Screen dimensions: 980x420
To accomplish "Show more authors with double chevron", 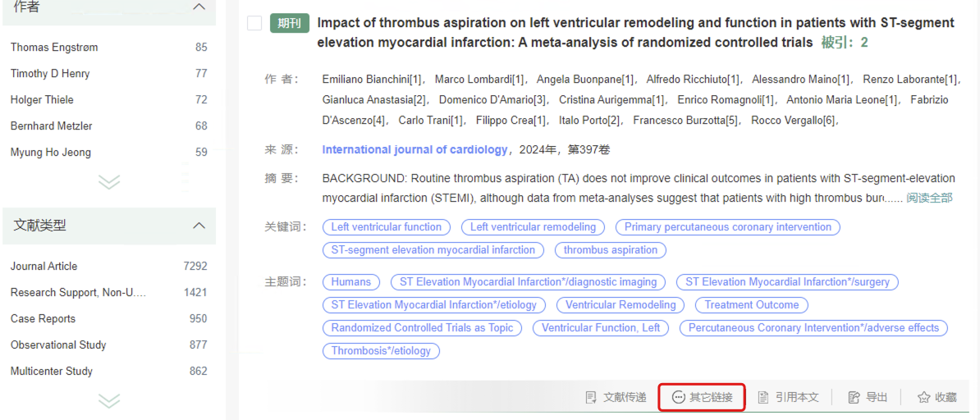I will (x=109, y=181).
